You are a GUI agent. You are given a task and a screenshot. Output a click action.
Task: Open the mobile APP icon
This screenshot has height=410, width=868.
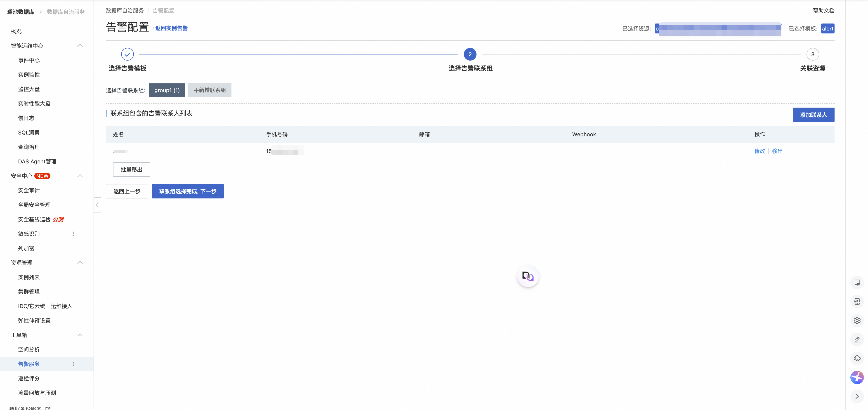pos(857,301)
